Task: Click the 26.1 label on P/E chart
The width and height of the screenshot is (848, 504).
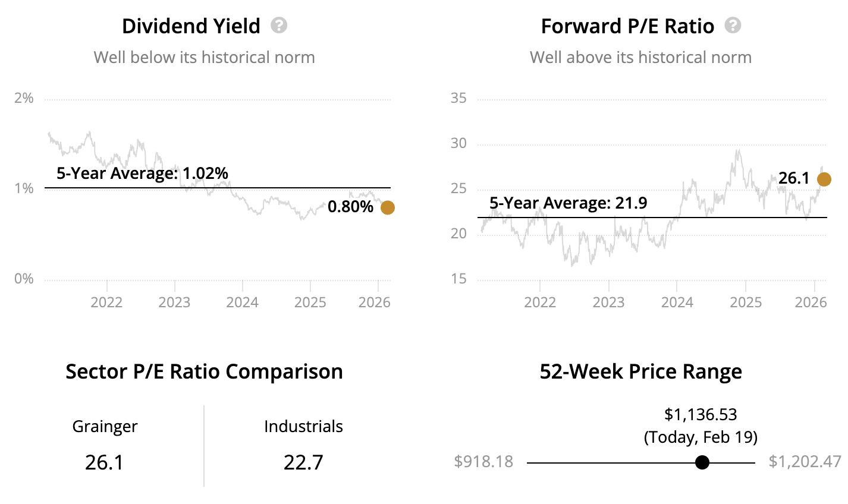Action: 794,178
